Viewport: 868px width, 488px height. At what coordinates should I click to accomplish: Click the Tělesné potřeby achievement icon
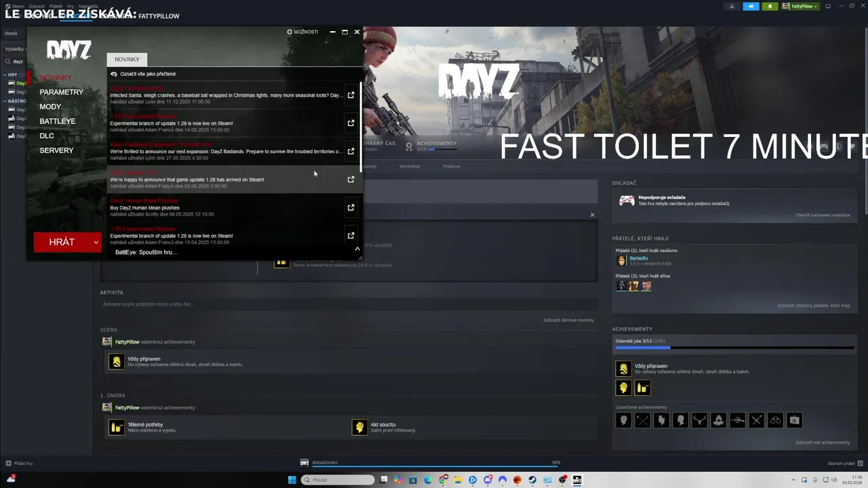[117, 427]
